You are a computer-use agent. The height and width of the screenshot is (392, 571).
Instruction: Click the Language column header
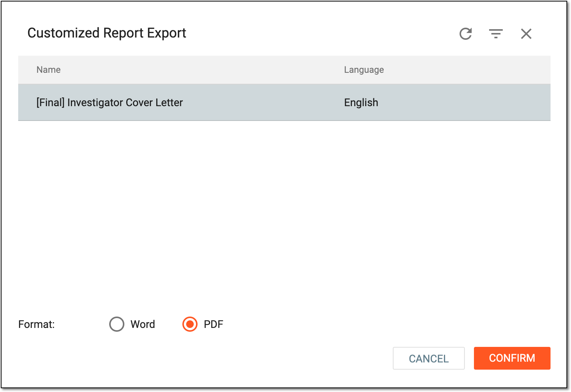click(x=364, y=70)
